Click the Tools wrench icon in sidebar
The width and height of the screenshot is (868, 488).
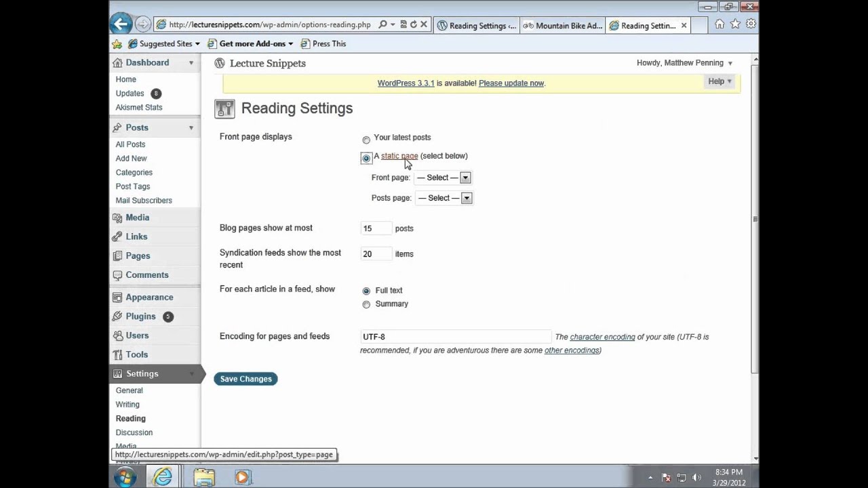(x=117, y=354)
